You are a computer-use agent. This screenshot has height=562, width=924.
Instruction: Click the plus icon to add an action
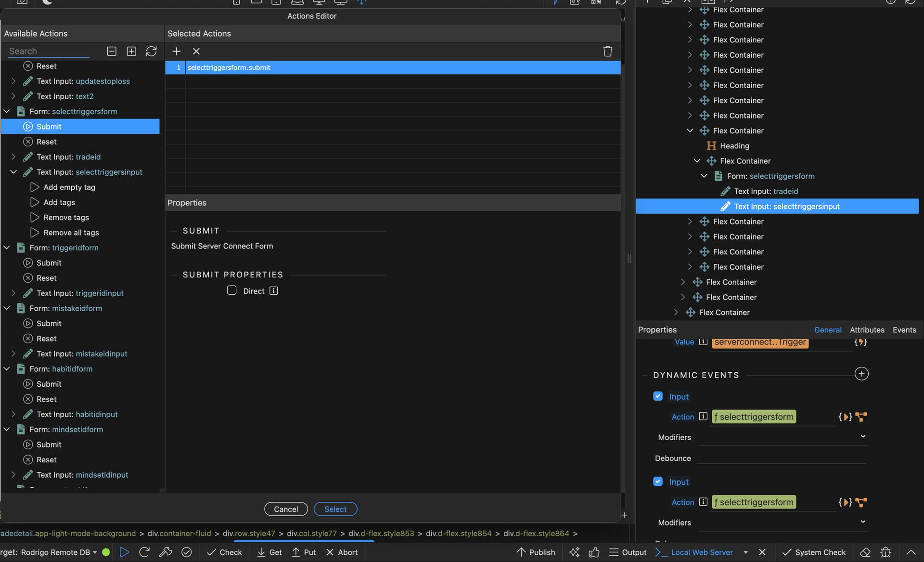[x=176, y=51]
